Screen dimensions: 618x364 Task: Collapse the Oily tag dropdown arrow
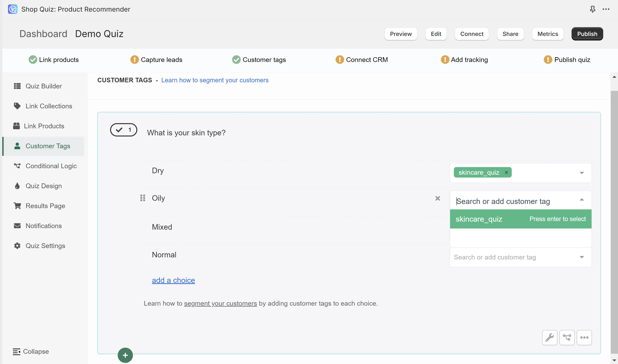coord(581,200)
